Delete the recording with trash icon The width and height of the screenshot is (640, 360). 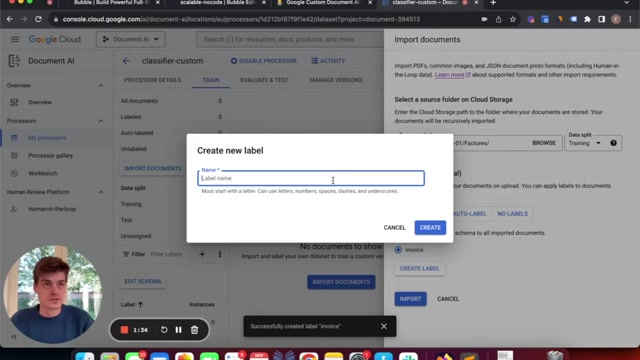194,330
